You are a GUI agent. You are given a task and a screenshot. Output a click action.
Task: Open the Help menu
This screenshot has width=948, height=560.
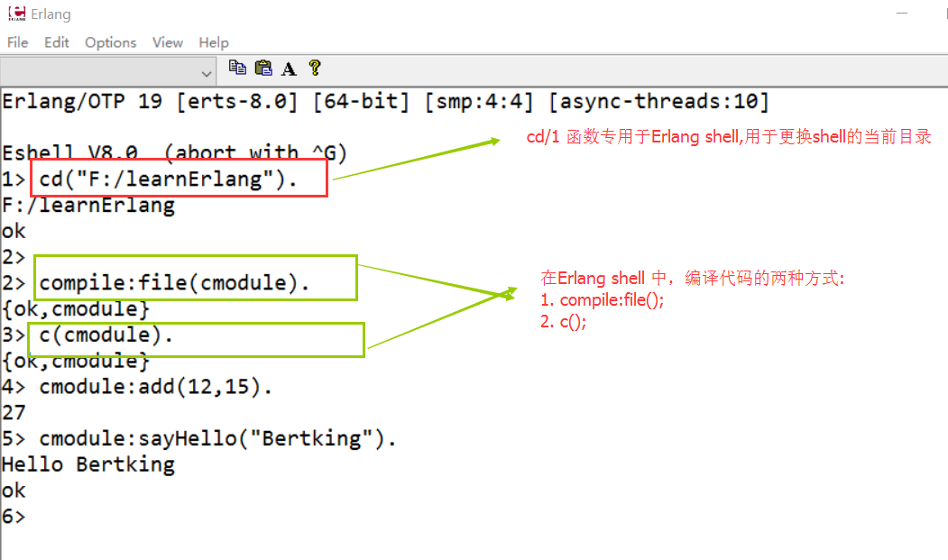point(214,42)
